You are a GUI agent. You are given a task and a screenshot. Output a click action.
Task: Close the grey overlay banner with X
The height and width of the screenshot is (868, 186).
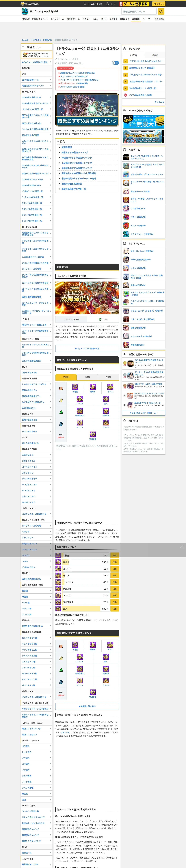point(182,546)
